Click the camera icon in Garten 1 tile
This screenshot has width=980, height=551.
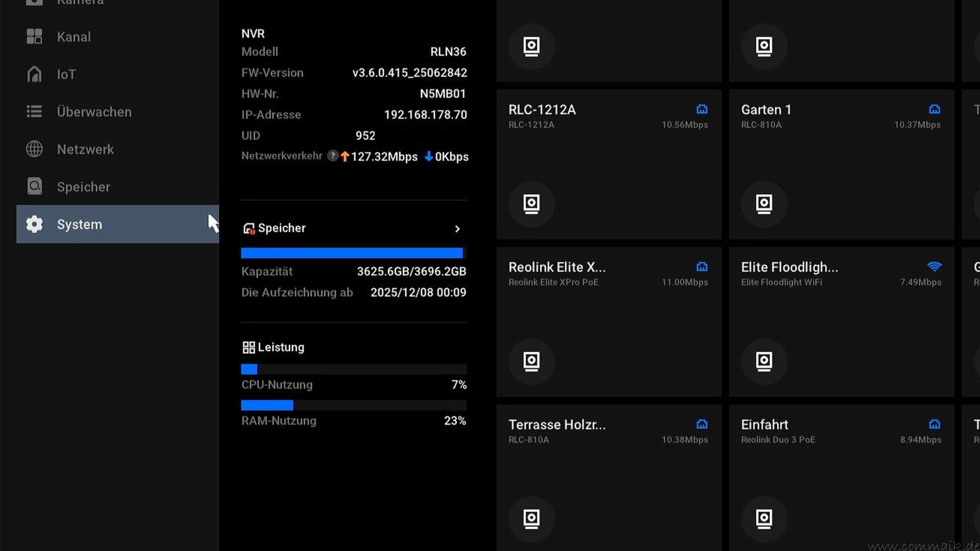point(764,204)
